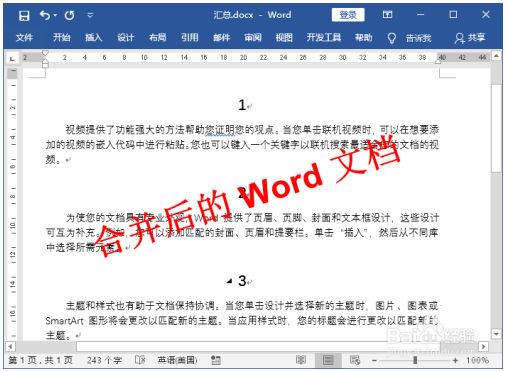The height and width of the screenshot is (372, 506).
Task: Click the lightbulb Tell Me icon
Action: point(392,38)
